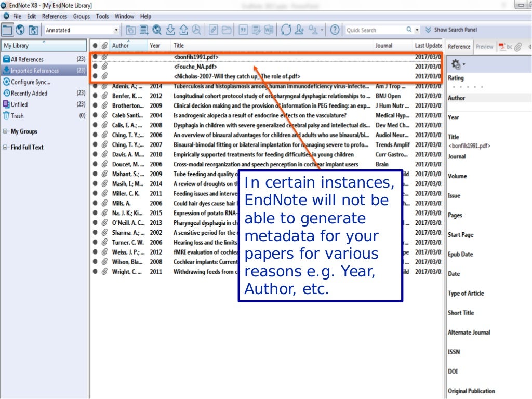Viewport: 532px width, 399px height.
Task: Select Recently Added in My Library
Action: click(29, 94)
